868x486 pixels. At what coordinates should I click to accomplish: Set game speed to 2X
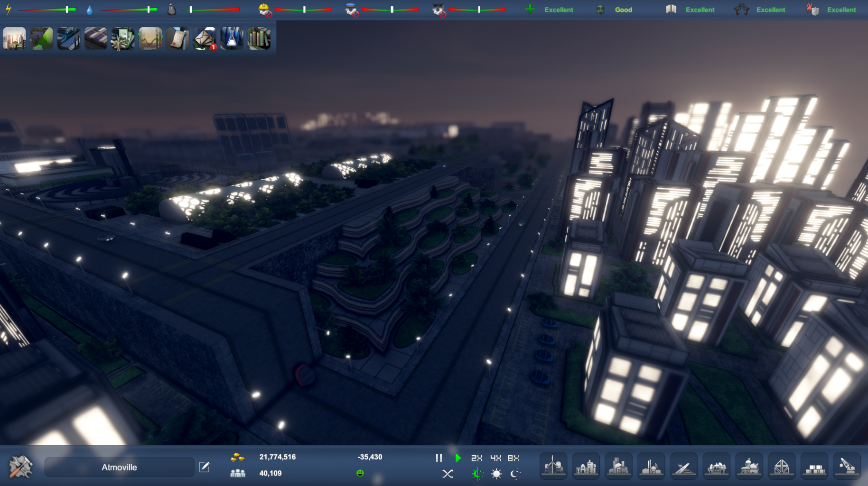coord(476,458)
